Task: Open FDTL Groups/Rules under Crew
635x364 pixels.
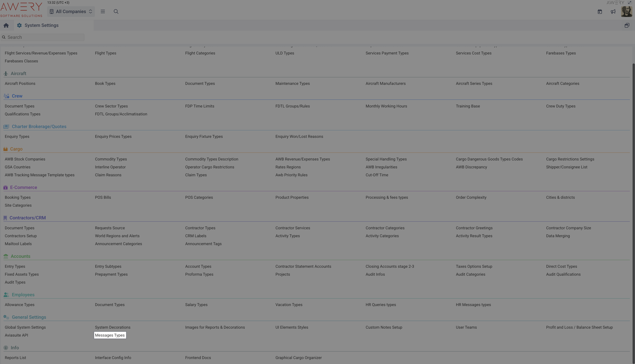Action: (292, 106)
